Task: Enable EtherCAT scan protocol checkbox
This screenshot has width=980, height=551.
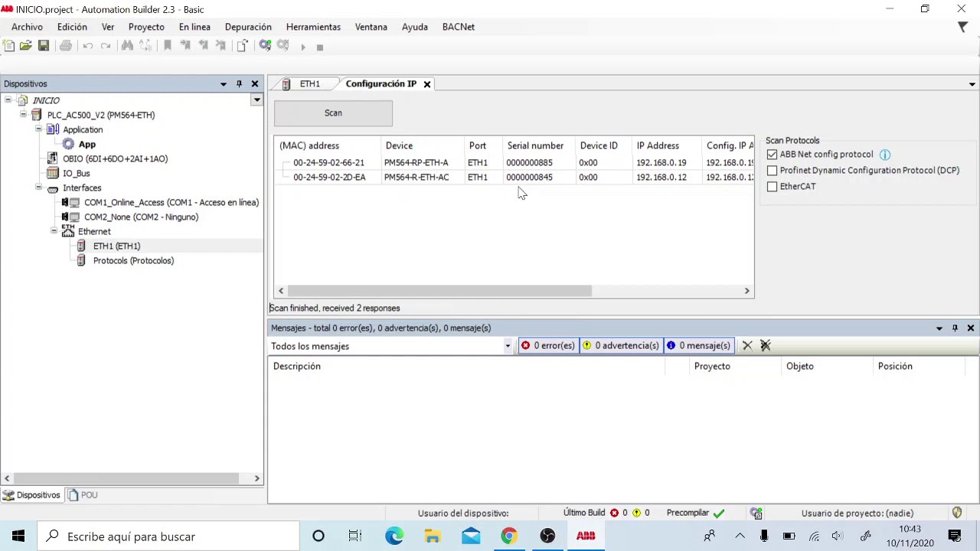Action: point(772,187)
